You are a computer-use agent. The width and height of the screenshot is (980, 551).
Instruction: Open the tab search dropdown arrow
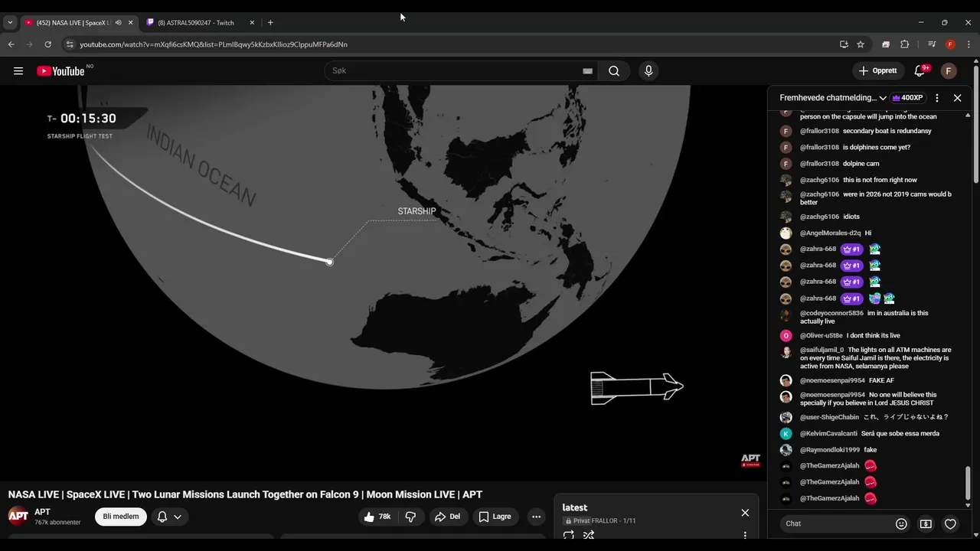coord(10,23)
